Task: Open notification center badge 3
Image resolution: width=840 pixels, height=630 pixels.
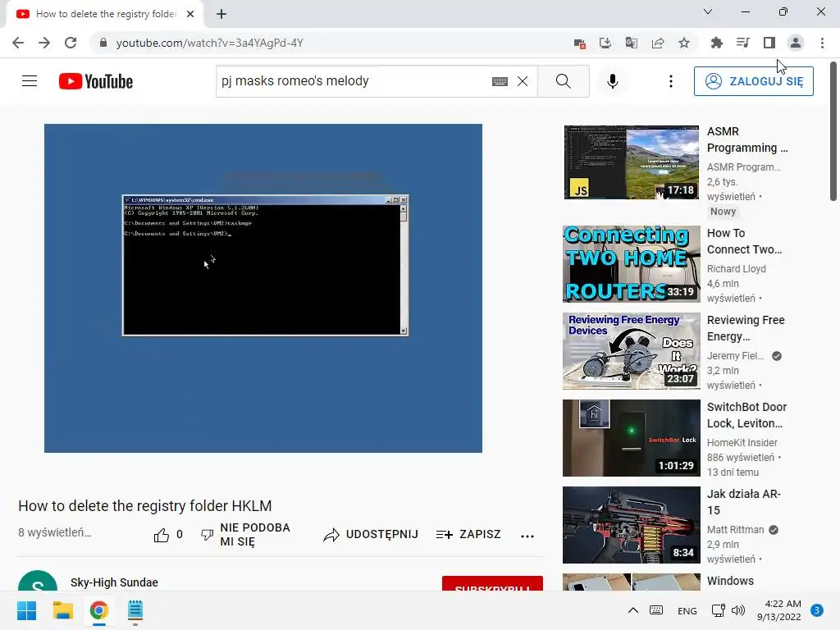Action: [817, 610]
